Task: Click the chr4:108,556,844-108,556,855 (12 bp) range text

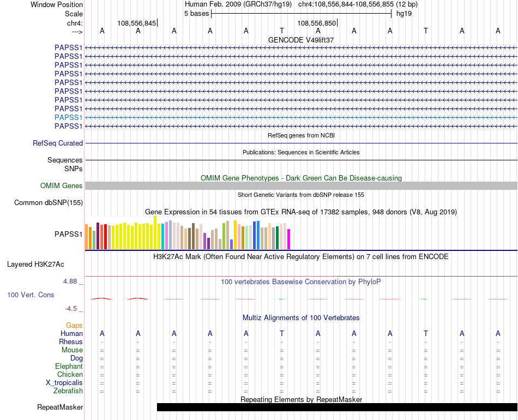Action: coord(358,4)
